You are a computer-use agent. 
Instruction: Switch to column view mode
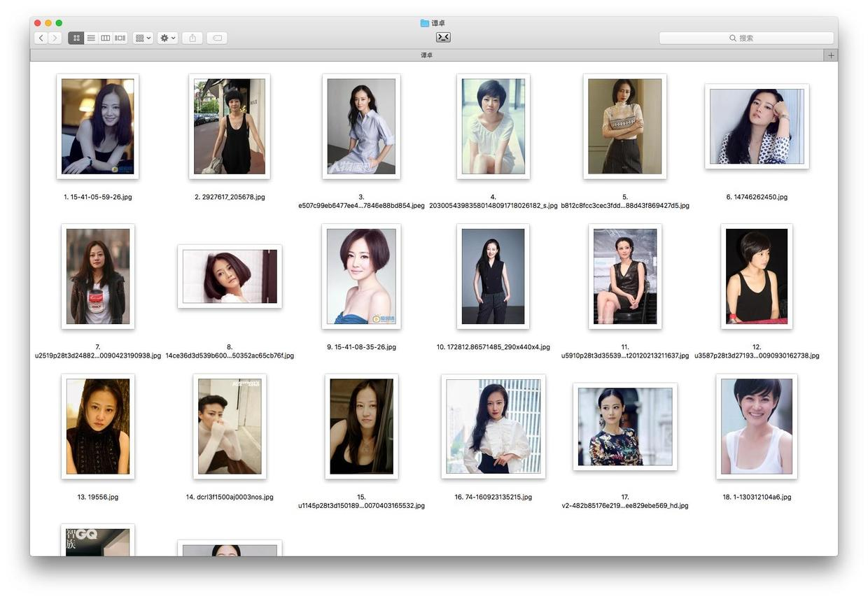click(x=106, y=38)
